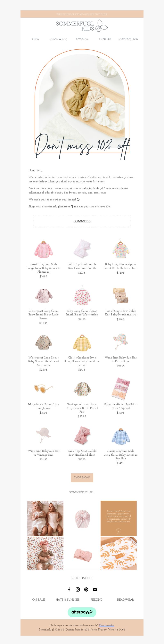Click the email envelope icon

point(95,589)
